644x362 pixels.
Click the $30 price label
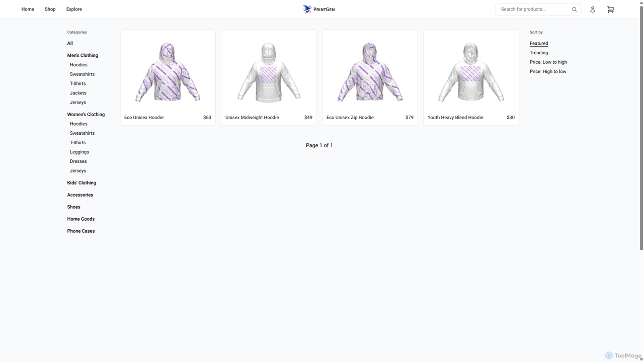pos(511,117)
